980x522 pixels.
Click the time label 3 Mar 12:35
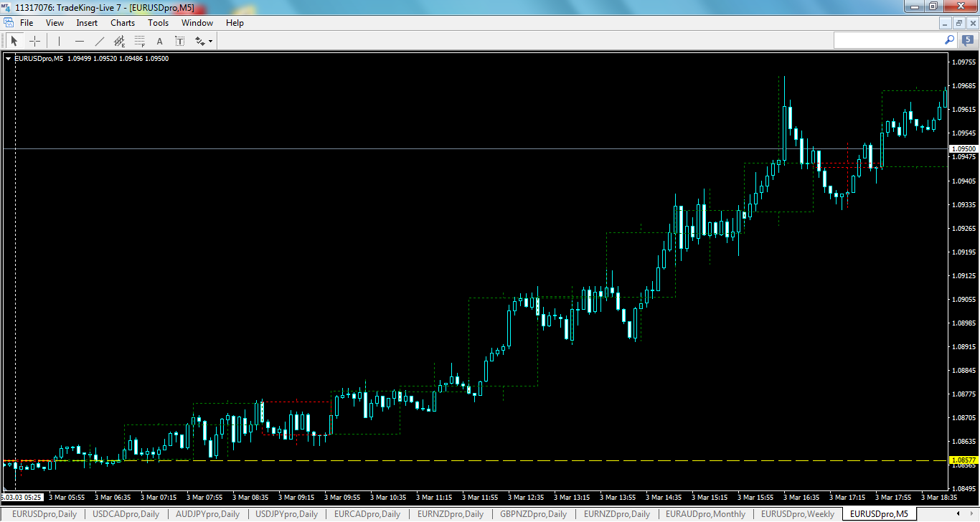coord(526,497)
